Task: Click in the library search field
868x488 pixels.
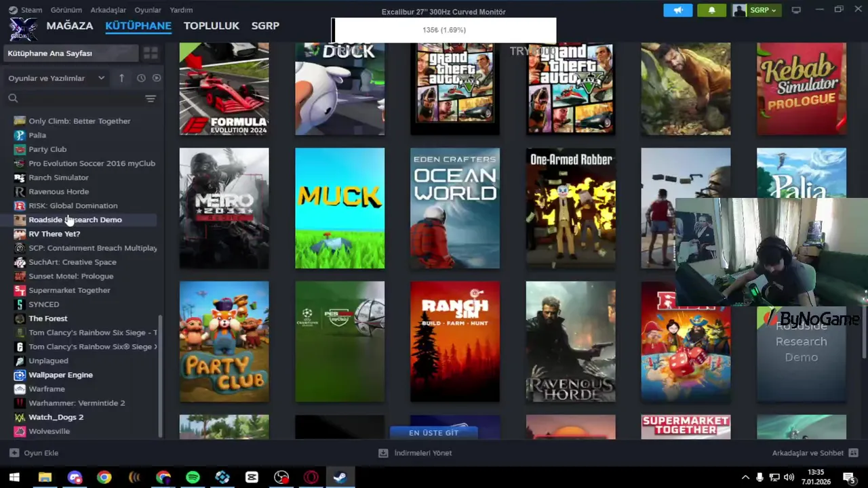Action: (81, 98)
